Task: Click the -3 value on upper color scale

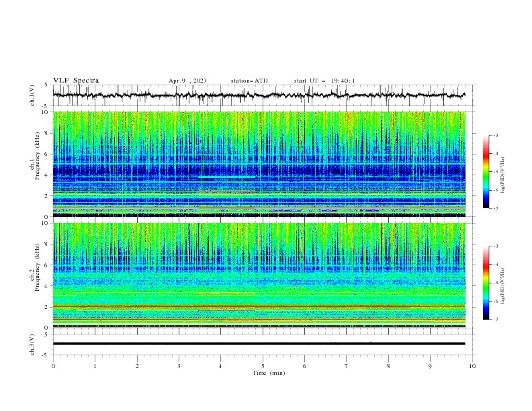Action: point(495,135)
